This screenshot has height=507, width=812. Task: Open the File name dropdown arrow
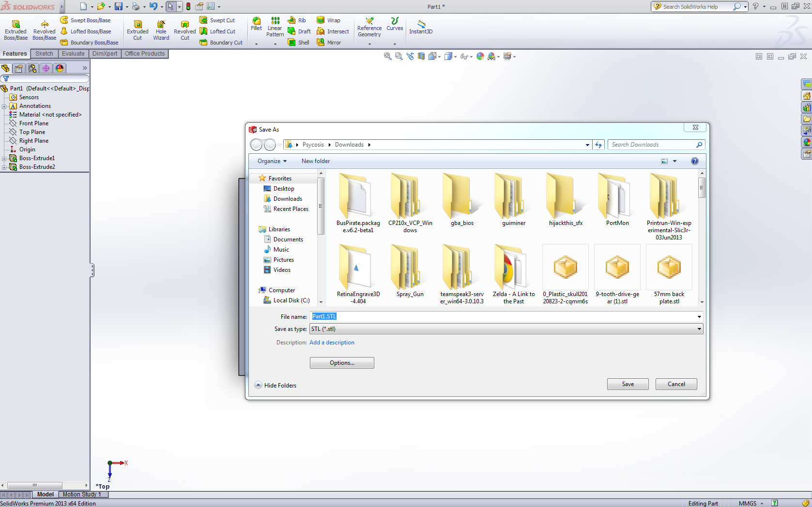pyautogui.click(x=699, y=316)
